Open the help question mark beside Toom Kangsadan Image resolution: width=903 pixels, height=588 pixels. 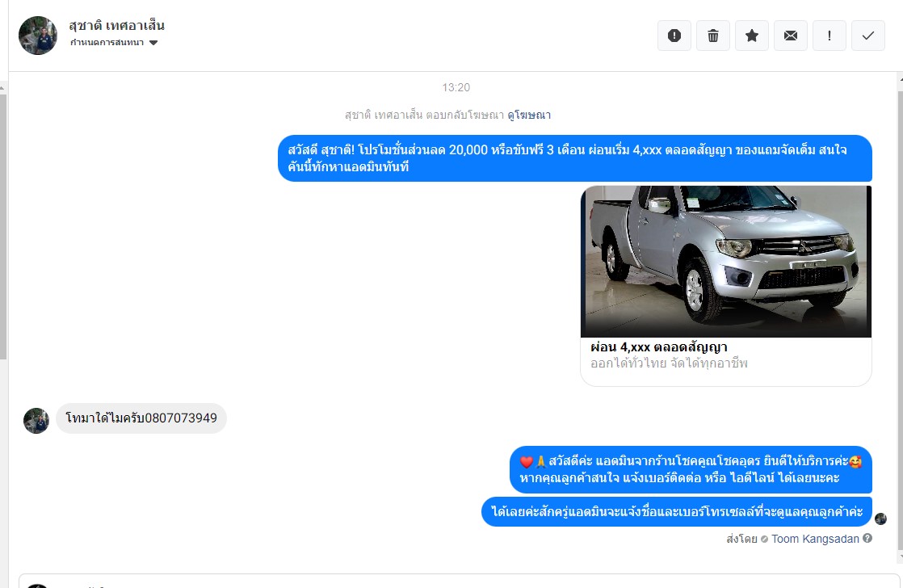(x=867, y=539)
